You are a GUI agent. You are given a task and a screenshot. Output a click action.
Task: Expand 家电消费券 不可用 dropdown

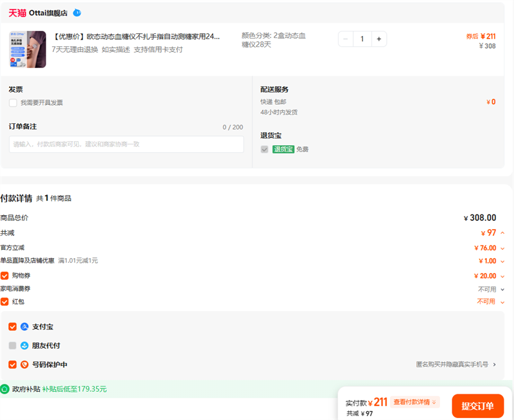(502, 290)
